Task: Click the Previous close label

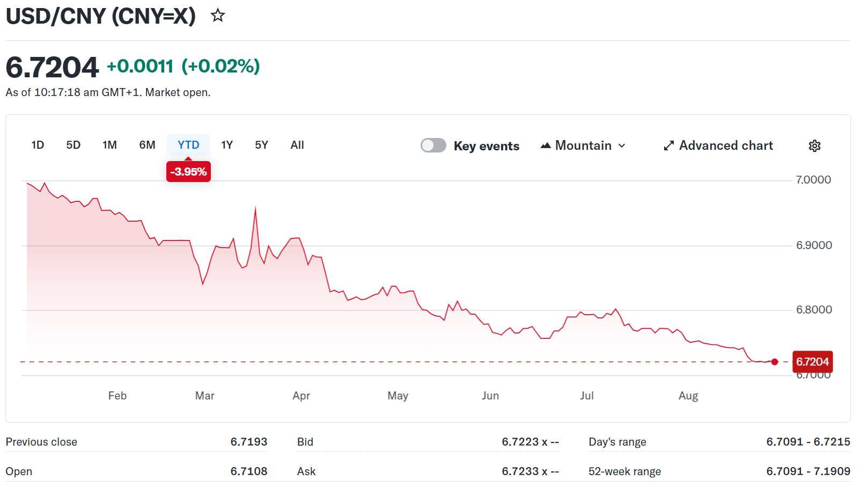Action: (41, 442)
